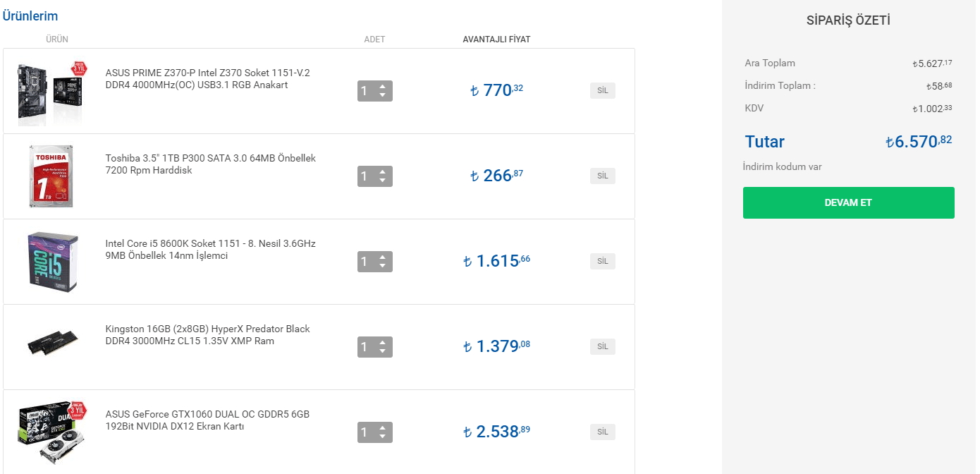This screenshot has height=474, width=980.
Task: Increase quantity of ASUS PRIME Z370-P motherboard
Action: click(382, 87)
